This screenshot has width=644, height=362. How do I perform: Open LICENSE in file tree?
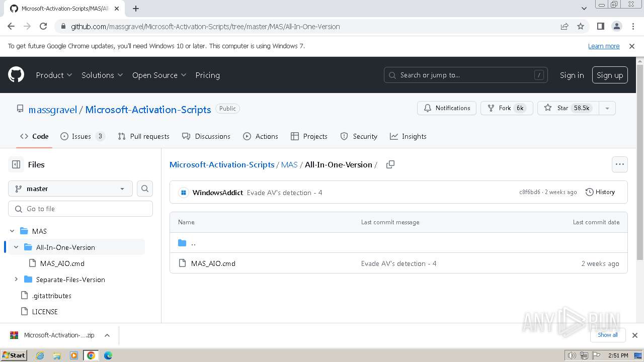pos(45,312)
